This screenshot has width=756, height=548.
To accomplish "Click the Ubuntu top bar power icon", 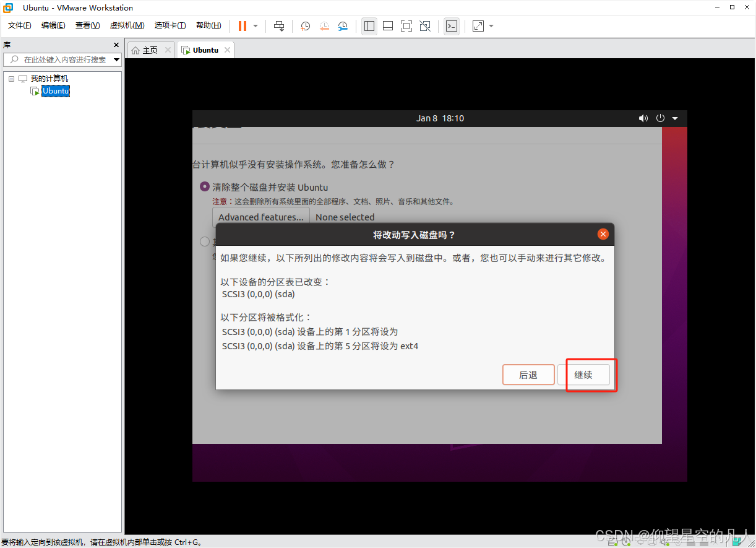I will coord(660,118).
